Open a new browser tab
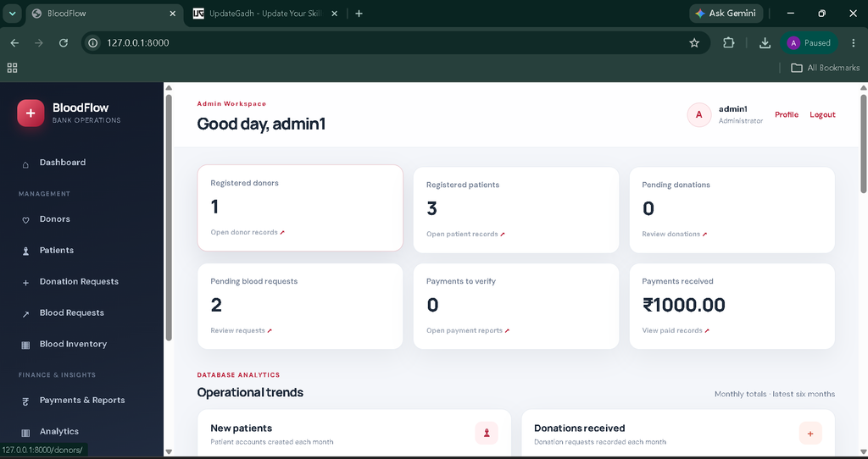 [x=359, y=14]
